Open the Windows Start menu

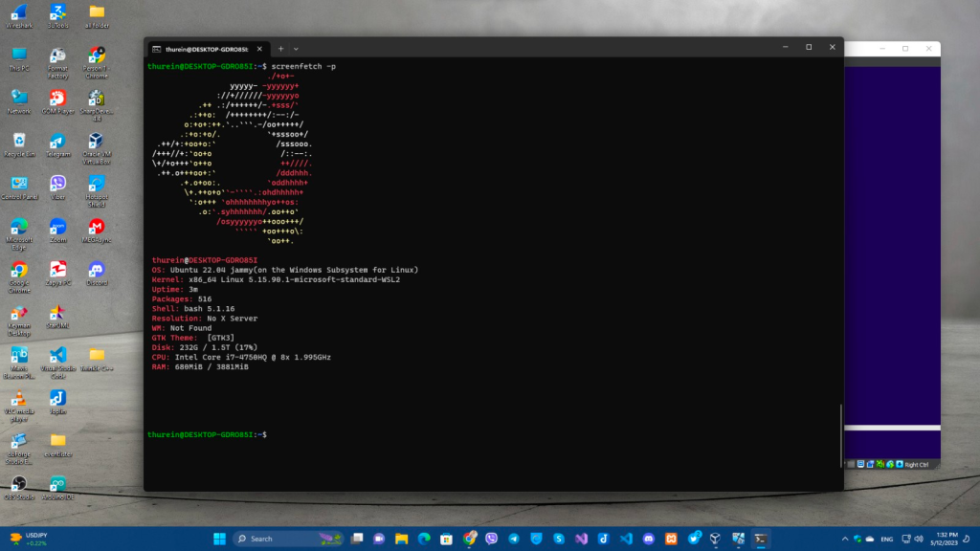pyautogui.click(x=218, y=539)
